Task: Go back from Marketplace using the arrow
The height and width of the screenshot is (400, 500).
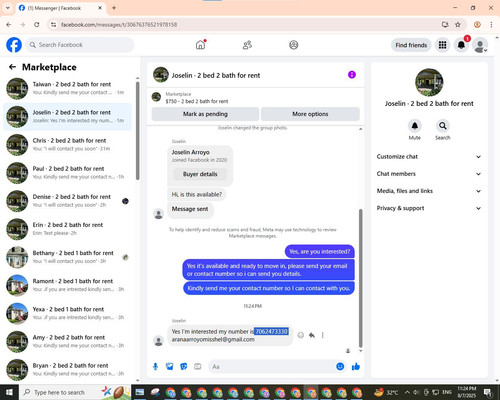Action: (12, 67)
